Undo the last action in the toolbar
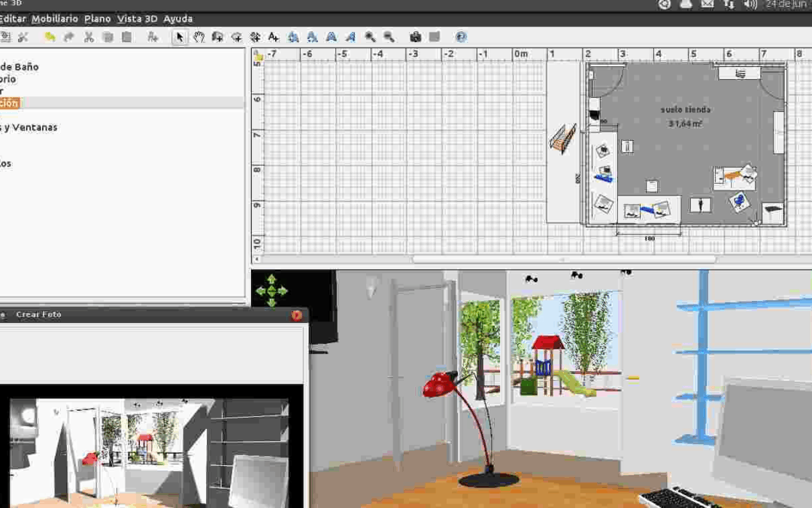Image resolution: width=812 pixels, height=508 pixels. coord(50,37)
